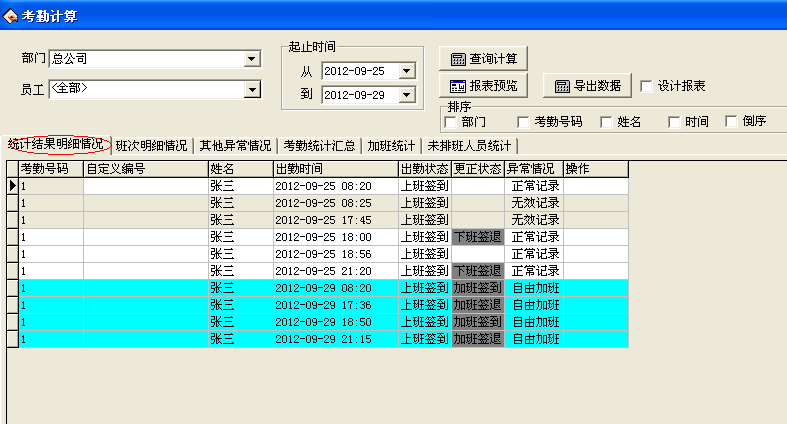The height and width of the screenshot is (424, 787).
Task: Enable the 设计报表 checkbox
Action: point(646,86)
